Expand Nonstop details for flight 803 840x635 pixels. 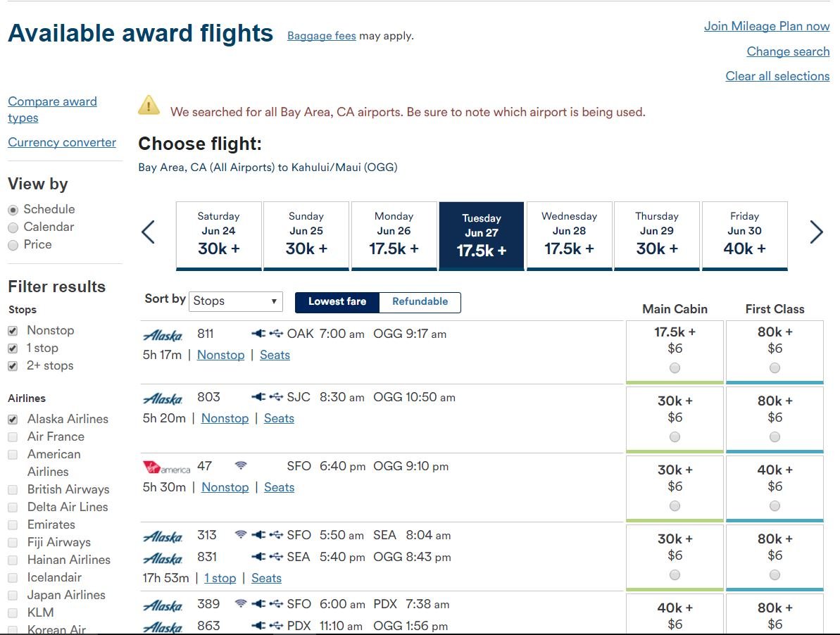225,418
